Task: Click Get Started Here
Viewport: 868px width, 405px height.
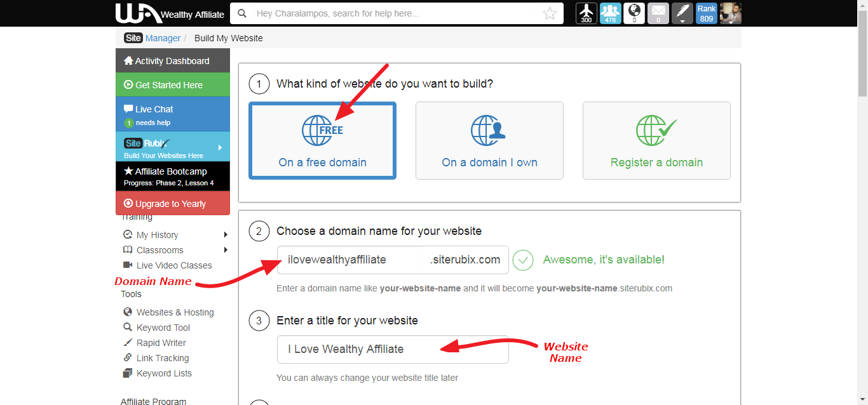Action: pyautogui.click(x=173, y=84)
